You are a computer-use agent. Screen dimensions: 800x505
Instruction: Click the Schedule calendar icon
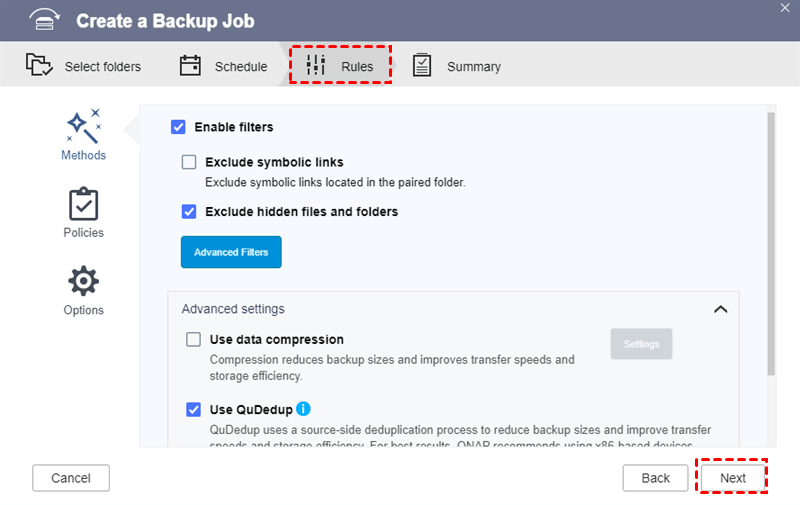click(x=191, y=66)
